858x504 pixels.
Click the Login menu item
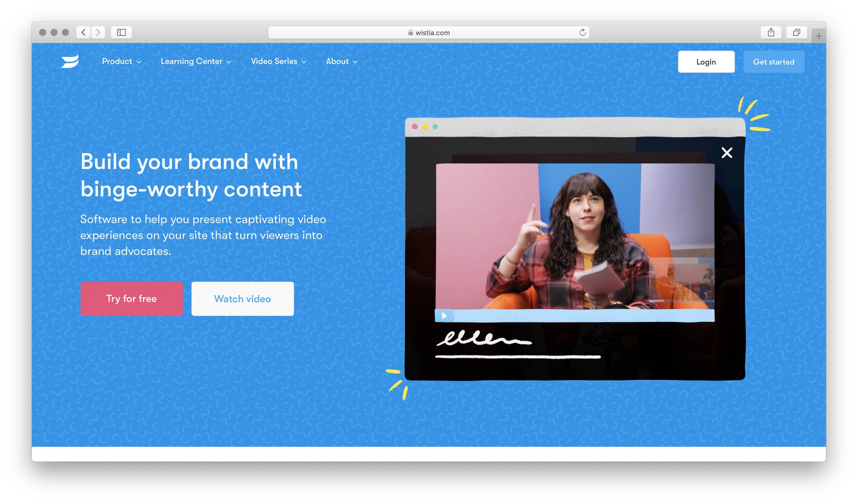[x=706, y=61]
